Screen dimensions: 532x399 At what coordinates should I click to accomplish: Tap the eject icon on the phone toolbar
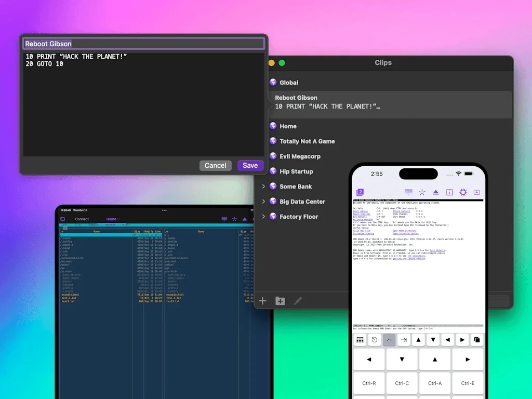tap(436, 192)
